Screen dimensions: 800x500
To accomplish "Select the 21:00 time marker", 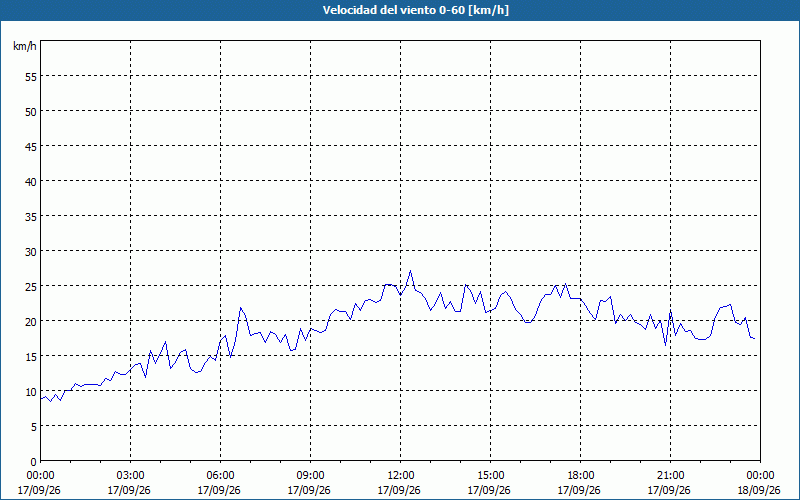I will point(670,476).
